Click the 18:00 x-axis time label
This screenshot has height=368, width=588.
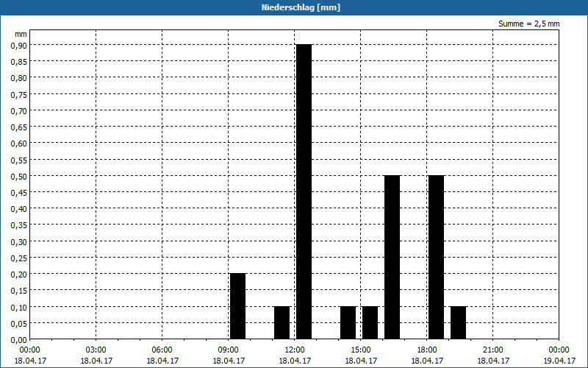point(427,350)
